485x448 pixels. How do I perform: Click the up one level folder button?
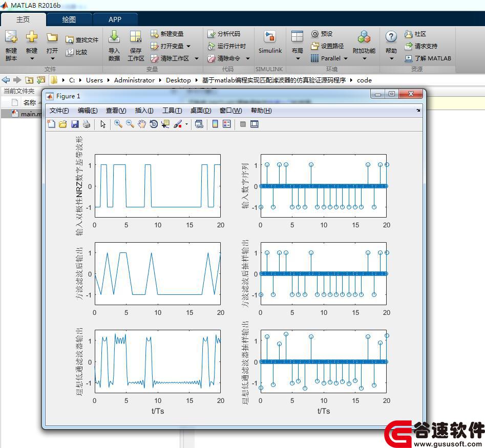coord(29,80)
